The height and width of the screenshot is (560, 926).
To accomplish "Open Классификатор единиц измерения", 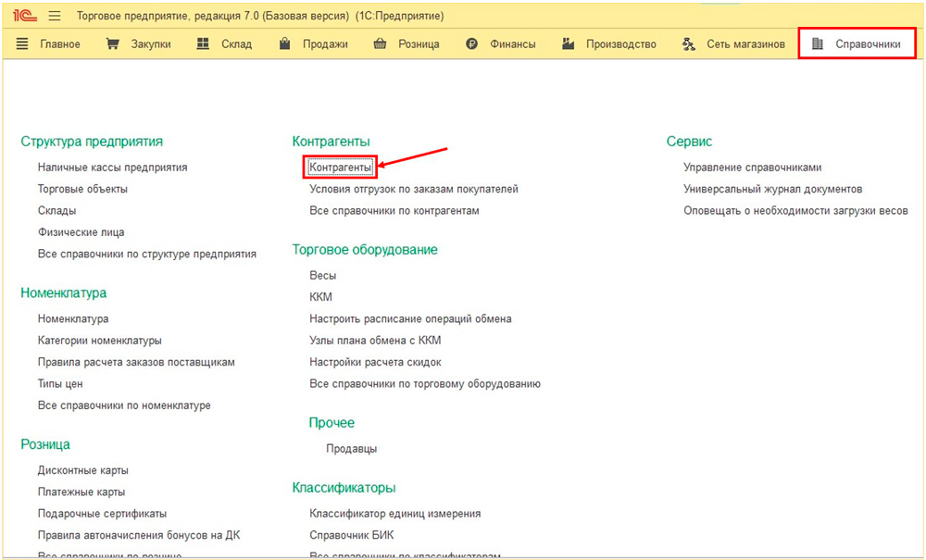I will click(394, 514).
